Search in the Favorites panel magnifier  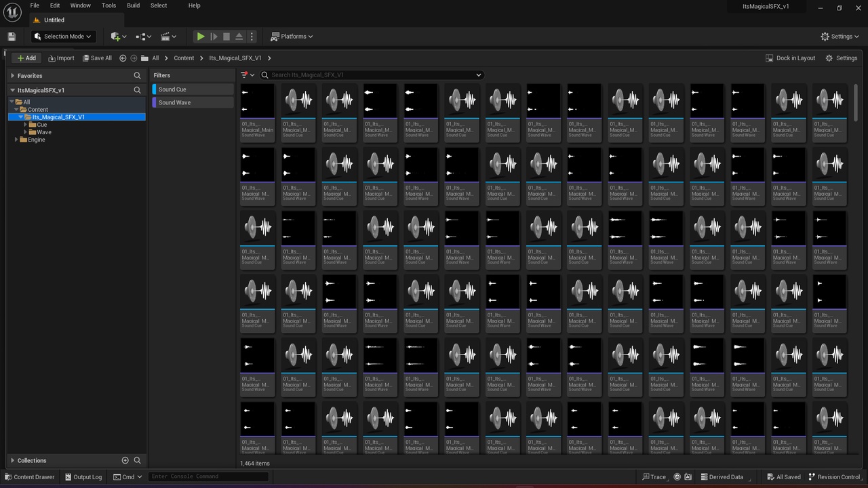tap(138, 76)
